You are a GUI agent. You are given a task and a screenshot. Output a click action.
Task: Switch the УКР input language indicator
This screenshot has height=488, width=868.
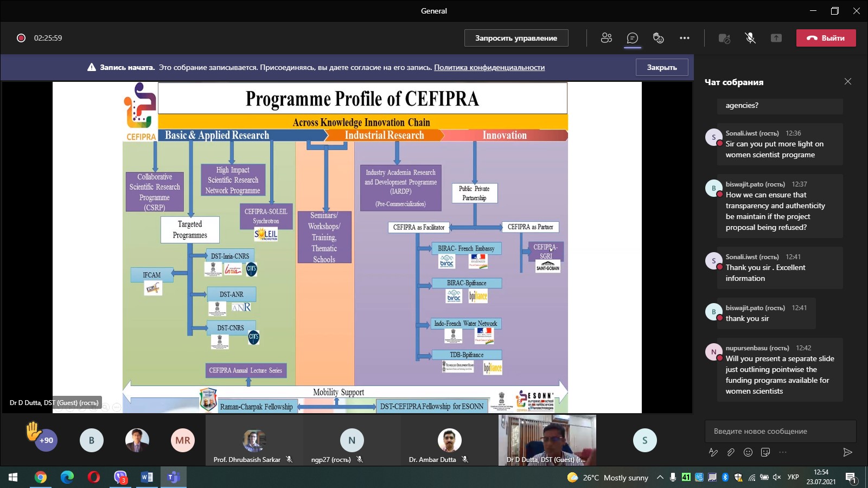(793, 478)
